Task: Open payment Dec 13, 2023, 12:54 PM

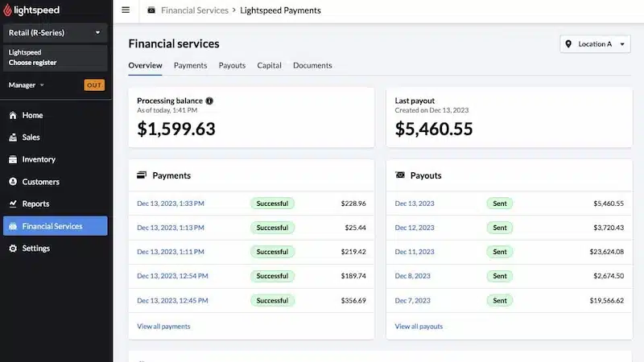Action: coord(172,276)
